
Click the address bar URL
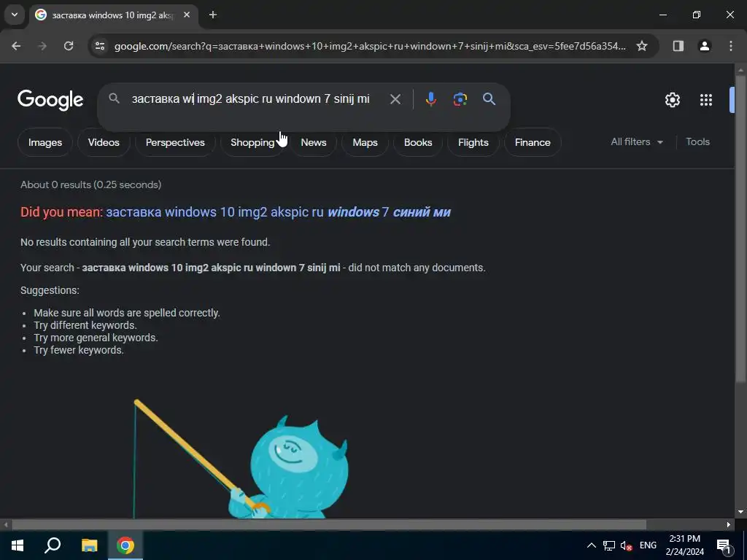click(370, 46)
